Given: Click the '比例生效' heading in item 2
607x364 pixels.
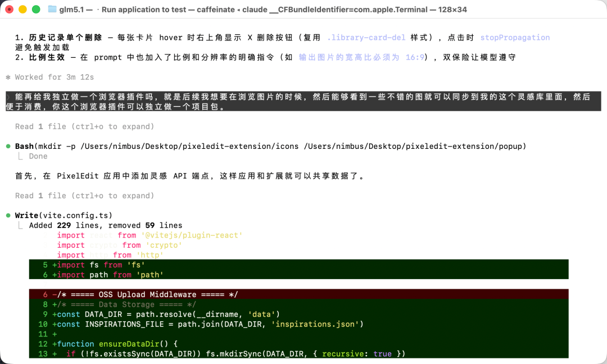Looking at the screenshot, I should 47,57.
